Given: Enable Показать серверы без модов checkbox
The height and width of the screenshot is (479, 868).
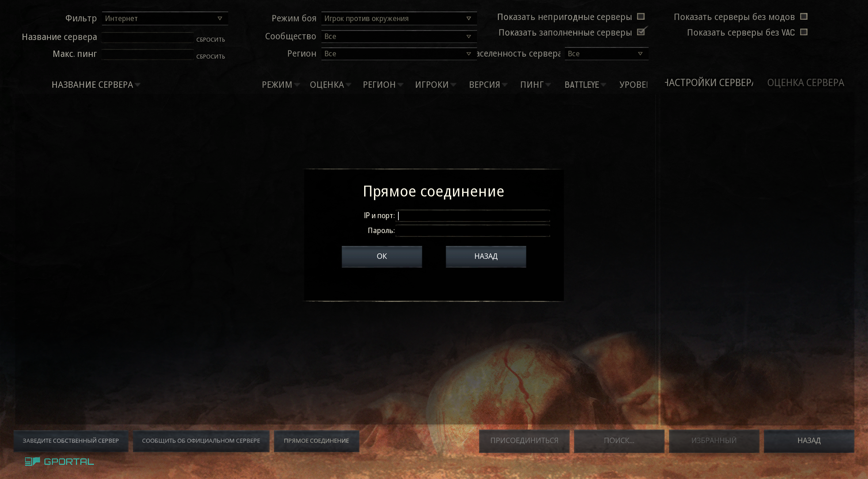Looking at the screenshot, I should 804,16.
